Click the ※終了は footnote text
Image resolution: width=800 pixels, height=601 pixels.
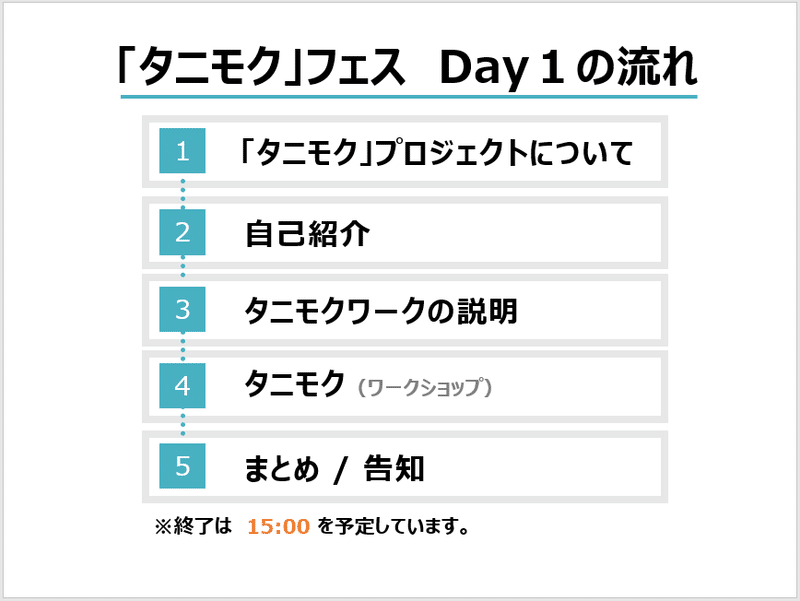(x=193, y=525)
